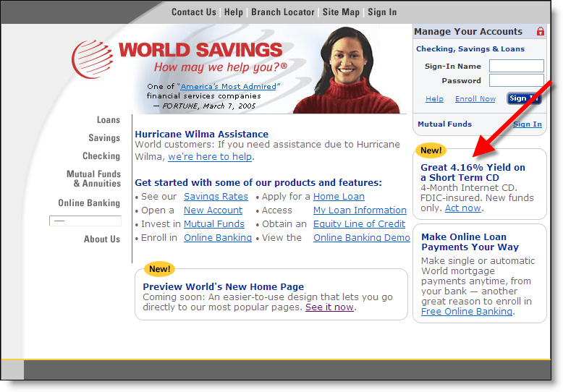Open America's Most Admired link

pos(229,87)
